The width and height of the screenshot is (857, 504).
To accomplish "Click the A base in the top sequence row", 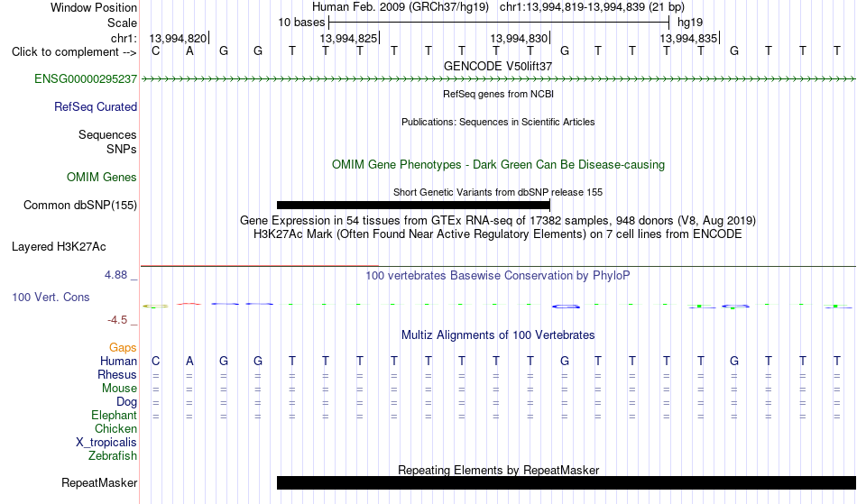I will tap(189, 51).
